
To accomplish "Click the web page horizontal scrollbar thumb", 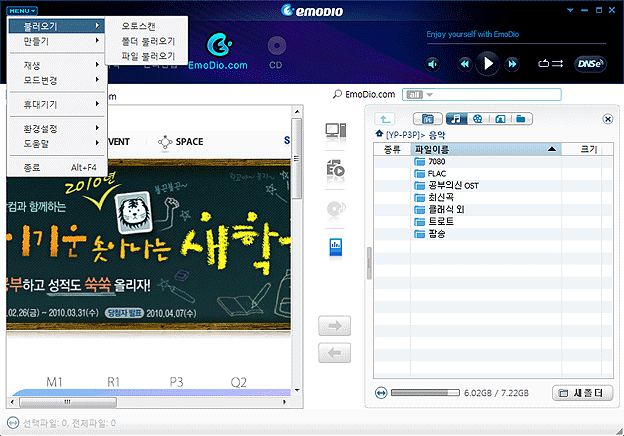I will pos(68,402).
